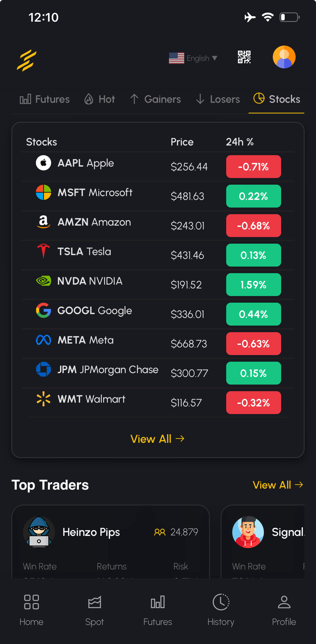This screenshot has width=316, height=644.
Task: Open Heinzo Pips trader avatar
Action: [39, 532]
